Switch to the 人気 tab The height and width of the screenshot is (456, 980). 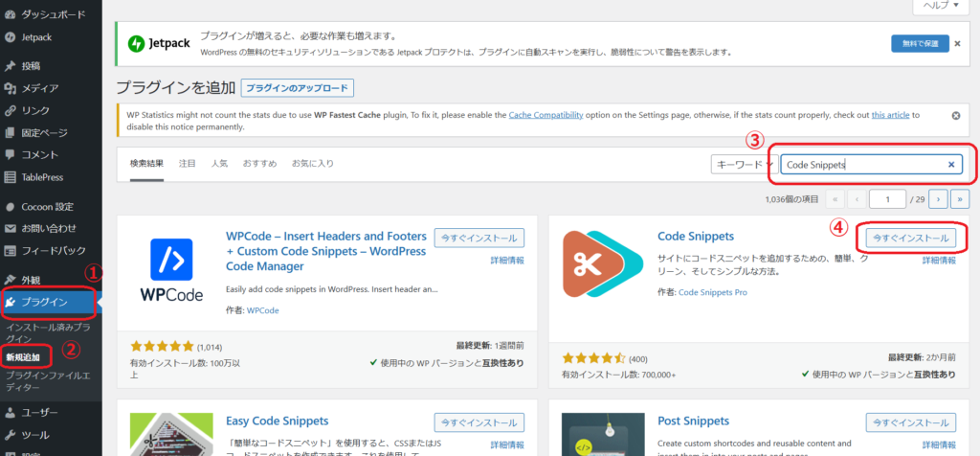click(x=219, y=164)
